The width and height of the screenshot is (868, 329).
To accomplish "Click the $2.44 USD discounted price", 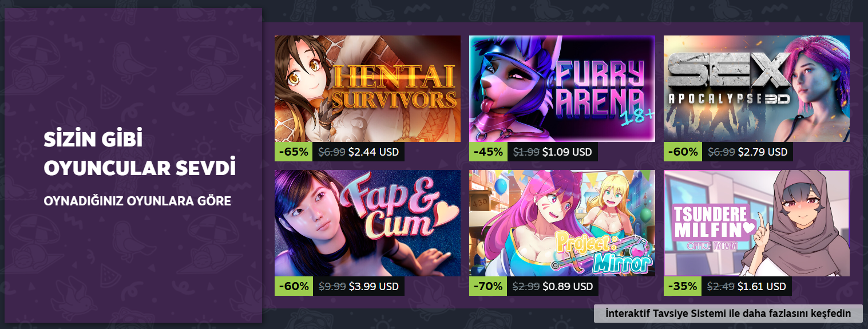I will [x=373, y=152].
